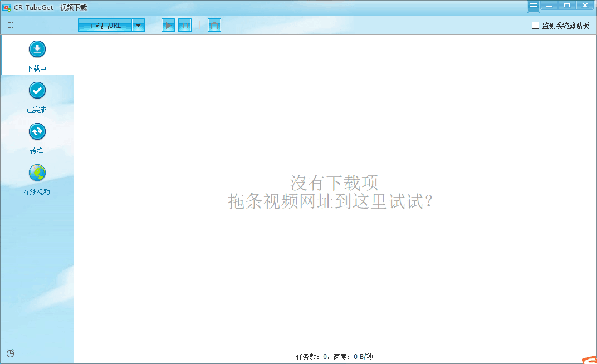Click the maximize window button
This screenshot has height=364, width=597.
point(567,5)
